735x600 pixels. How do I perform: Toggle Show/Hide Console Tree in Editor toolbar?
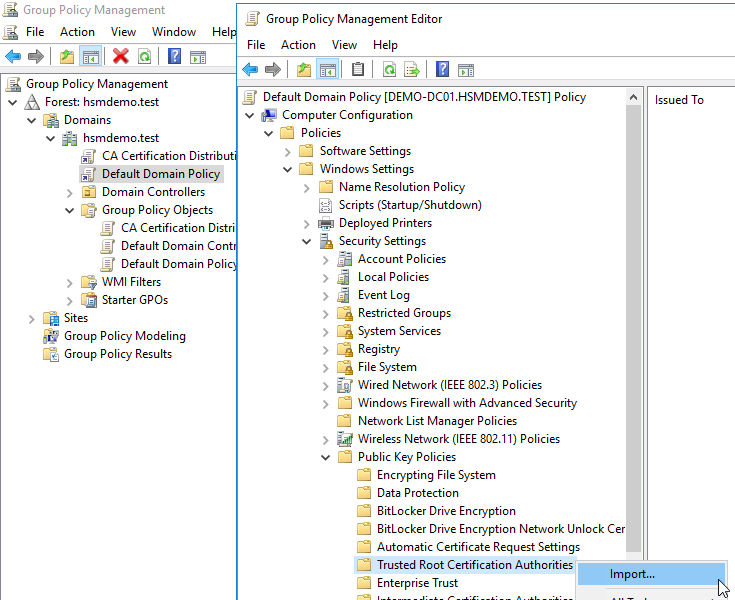pos(327,69)
